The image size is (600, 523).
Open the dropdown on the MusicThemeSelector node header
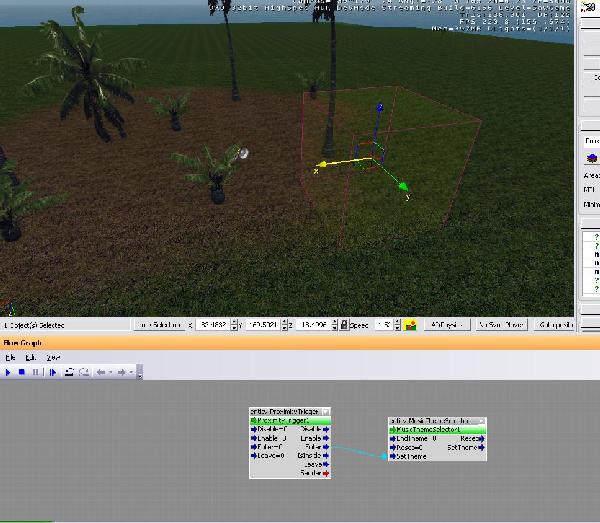(x=482, y=420)
